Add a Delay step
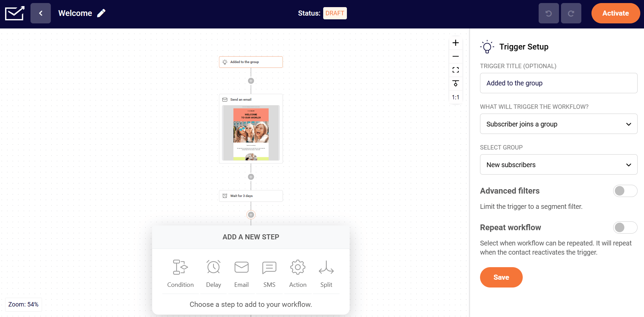The image size is (644, 317). (x=213, y=274)
